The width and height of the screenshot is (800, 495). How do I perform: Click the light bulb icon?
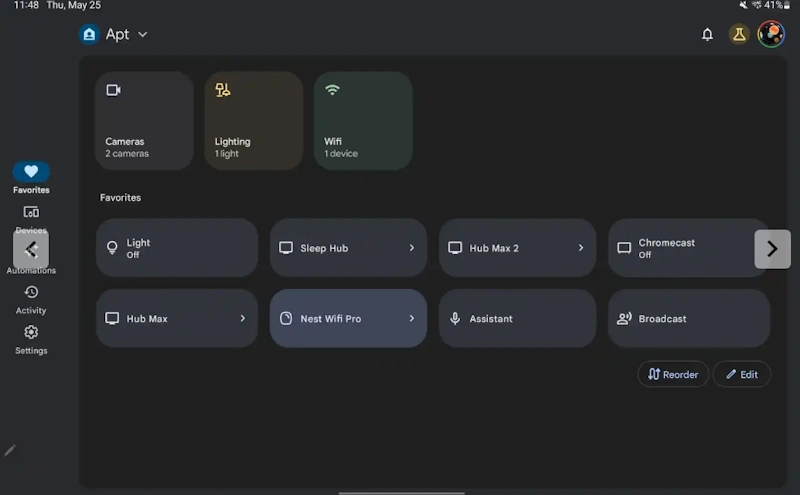click(112, 248)
